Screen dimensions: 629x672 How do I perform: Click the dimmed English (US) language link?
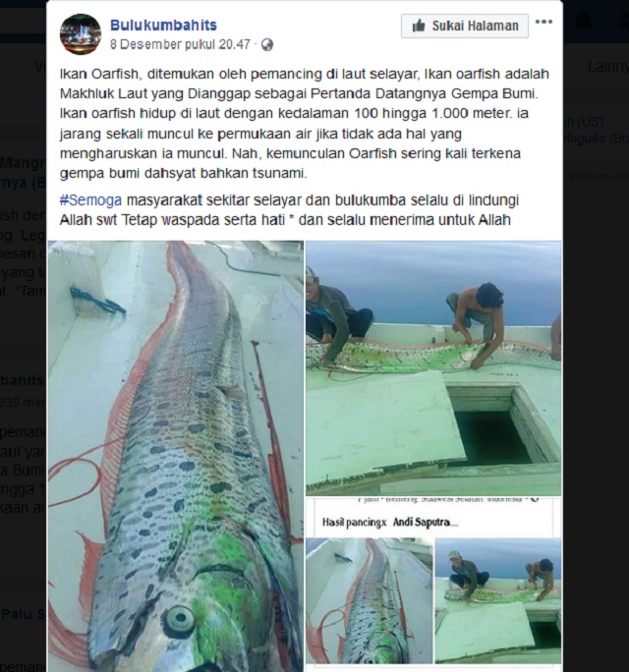pyautogui.click(x=583, y=122)
